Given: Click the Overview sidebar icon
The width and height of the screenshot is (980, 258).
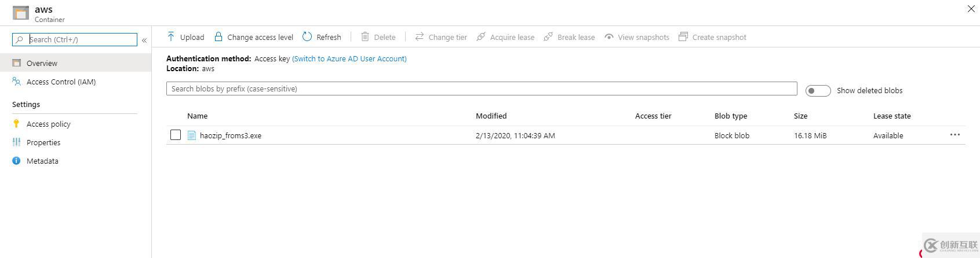Looking at the screenshot, I should pyautogui.click(x=16, y=63).
